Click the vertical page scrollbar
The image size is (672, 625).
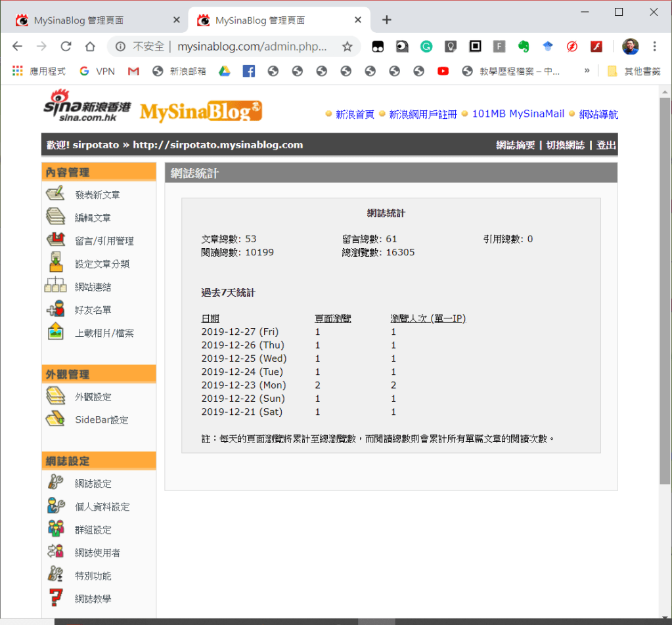tap(665, 289)
